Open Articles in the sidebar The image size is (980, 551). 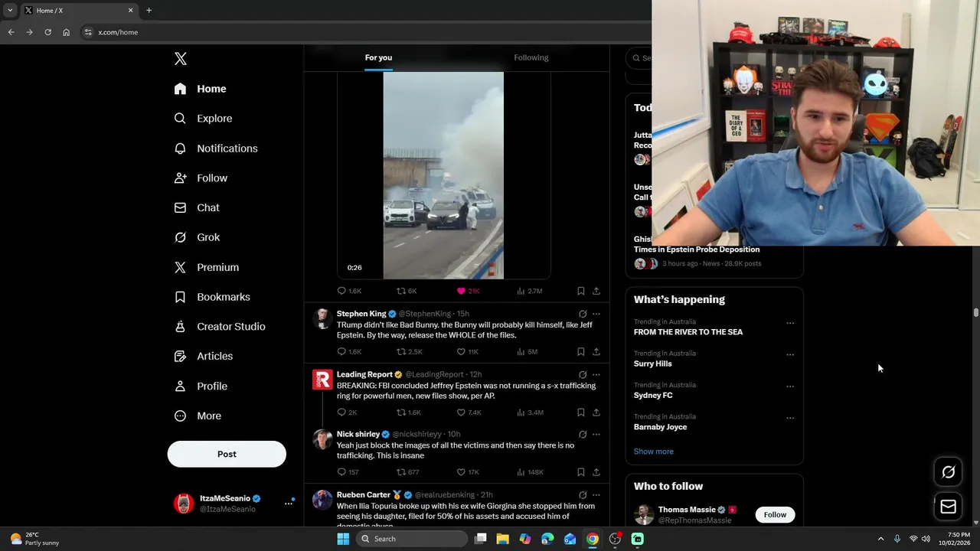pos(204,356)
